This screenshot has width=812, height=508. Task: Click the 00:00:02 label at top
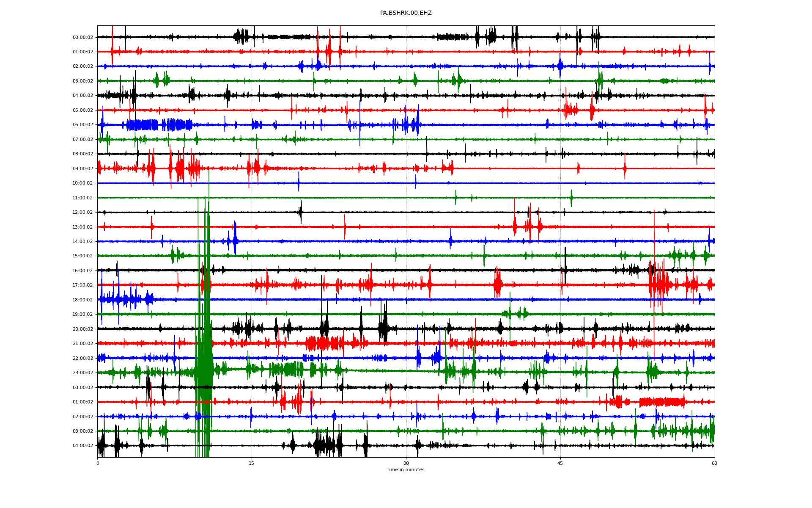tap(82, 37)
